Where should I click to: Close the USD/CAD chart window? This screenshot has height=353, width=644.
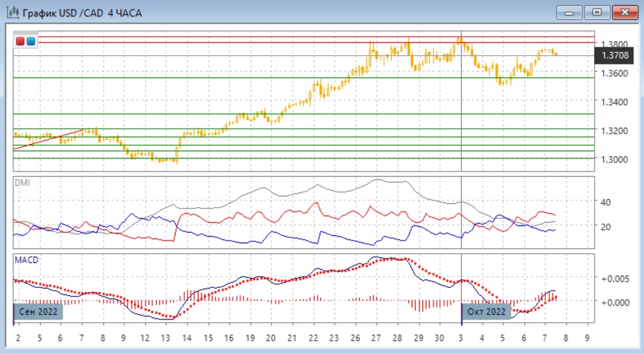click(625, 12)
